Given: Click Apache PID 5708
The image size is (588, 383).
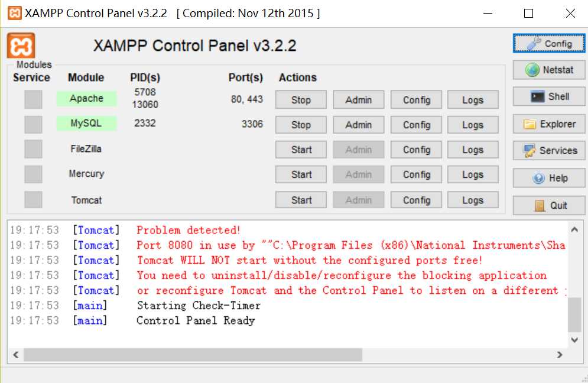Looking at the screenshot, I should point(145,92).
